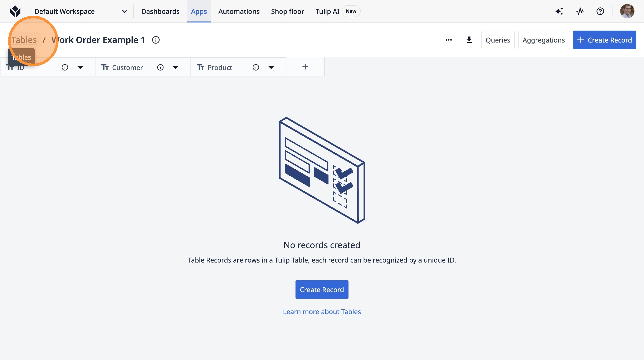
Task: Open the Automations menu item
Action: pyautogui.click(x=239, y=11)
